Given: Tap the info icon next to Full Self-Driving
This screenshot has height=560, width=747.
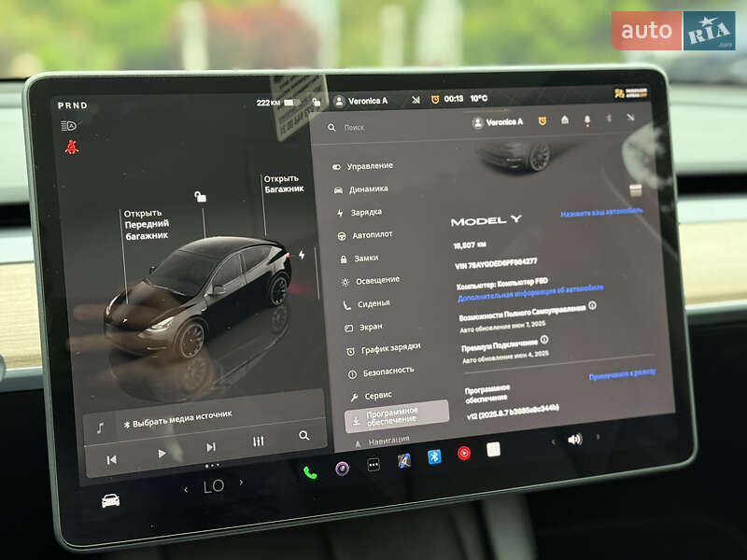Looking at the screenshot, I should point(592,305).
